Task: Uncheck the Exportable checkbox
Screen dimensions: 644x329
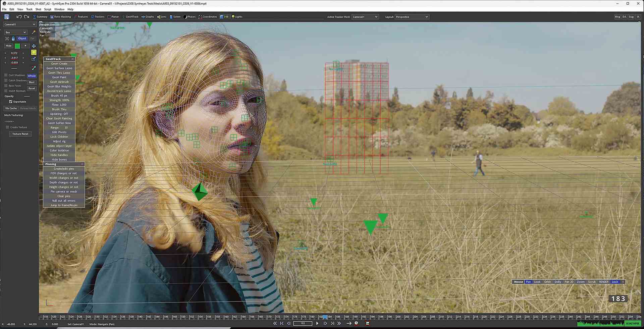Action: [x=11, y=102]
